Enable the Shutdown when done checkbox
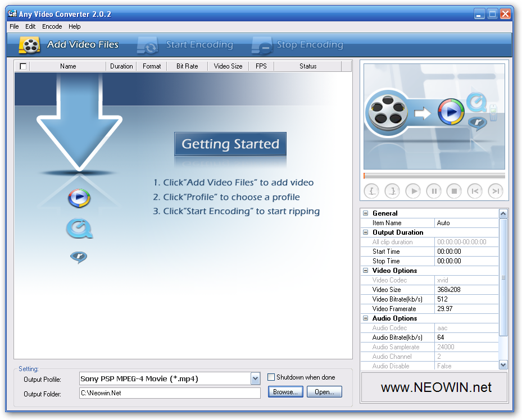The width and height of the screenshot is (522, 420). point(271,377)
